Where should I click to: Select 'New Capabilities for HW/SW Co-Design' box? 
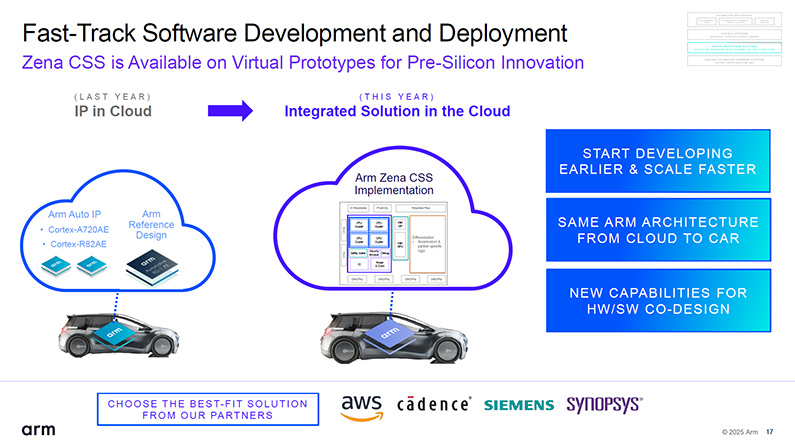click(658, 301)
